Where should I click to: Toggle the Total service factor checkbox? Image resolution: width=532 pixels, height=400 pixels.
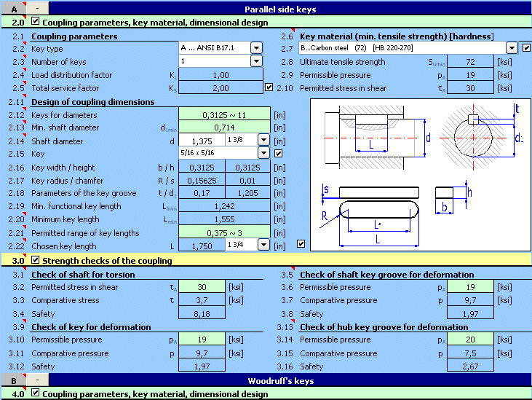coord(269,88)
